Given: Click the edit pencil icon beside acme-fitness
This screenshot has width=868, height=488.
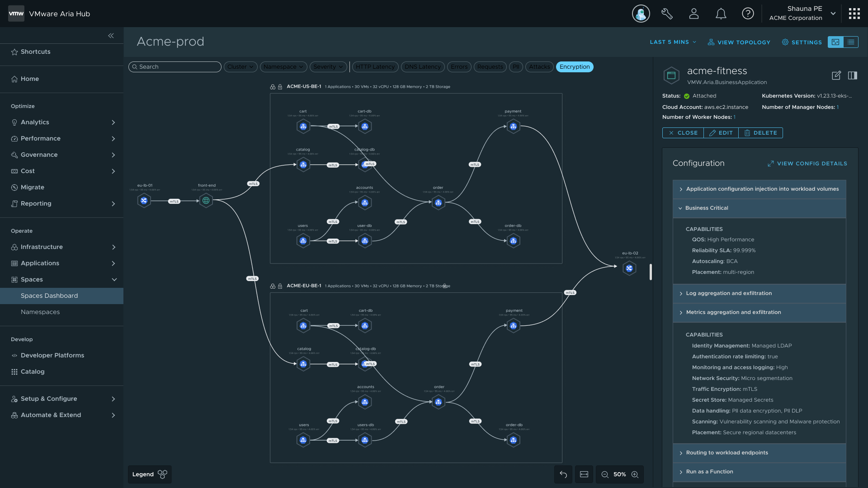Looking at the screenshot, I should [x=836, y=75].
